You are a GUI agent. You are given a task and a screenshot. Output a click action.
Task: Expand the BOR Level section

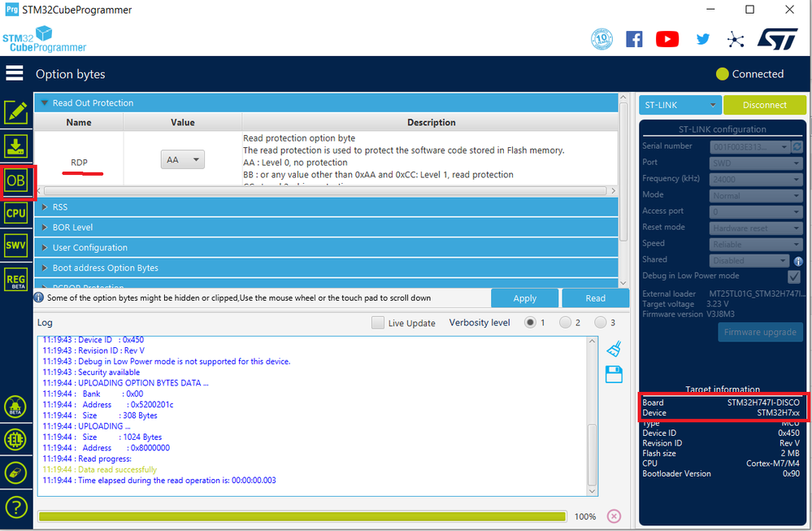tap(326, 228)
